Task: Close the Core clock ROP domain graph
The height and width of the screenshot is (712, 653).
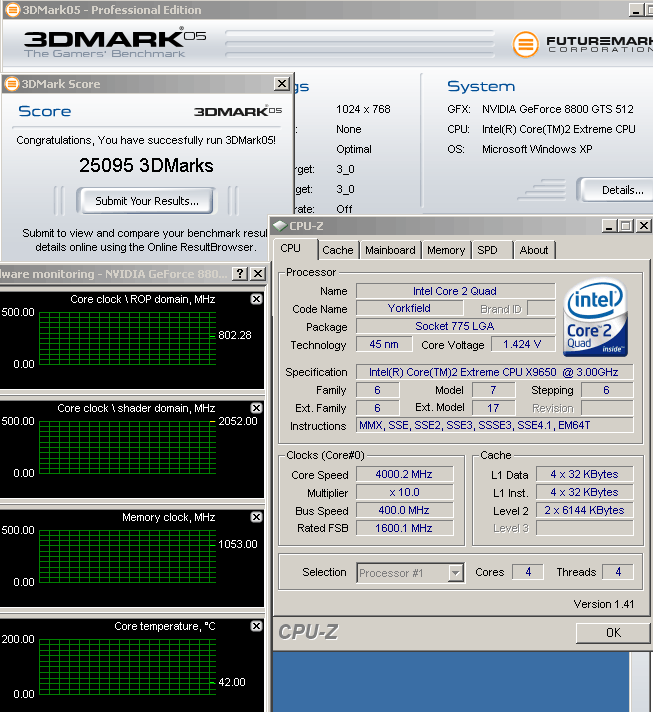Action: [256, 299]
